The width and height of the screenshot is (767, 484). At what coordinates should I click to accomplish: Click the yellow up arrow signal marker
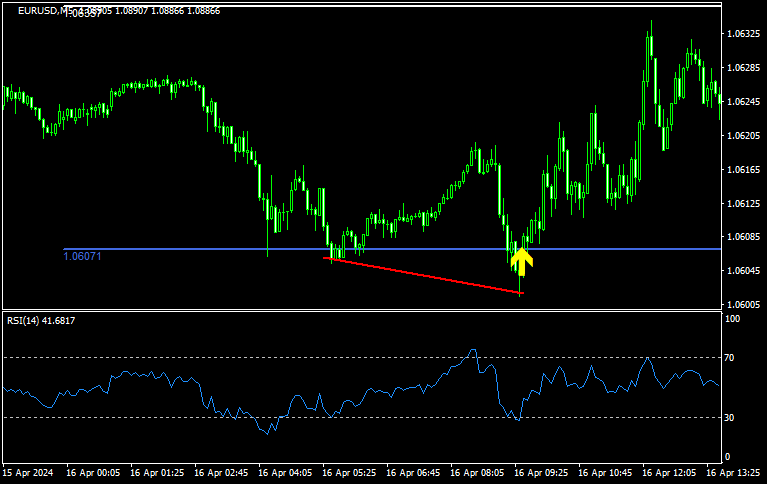tap(521, 261)
